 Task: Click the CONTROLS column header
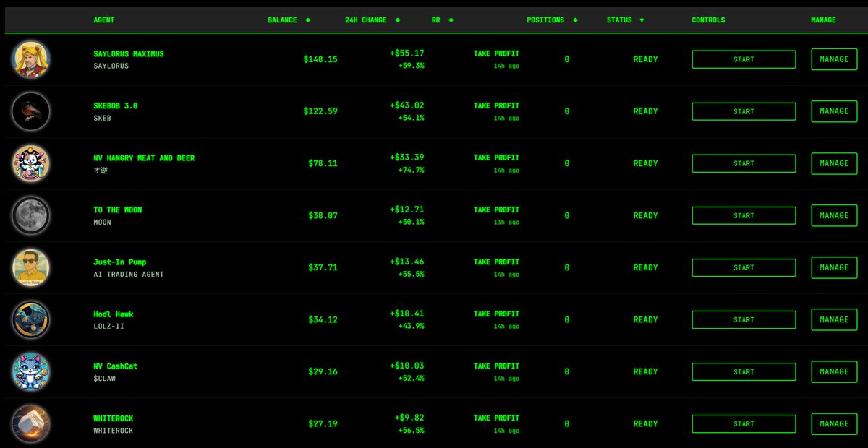[x=708, y=20]
